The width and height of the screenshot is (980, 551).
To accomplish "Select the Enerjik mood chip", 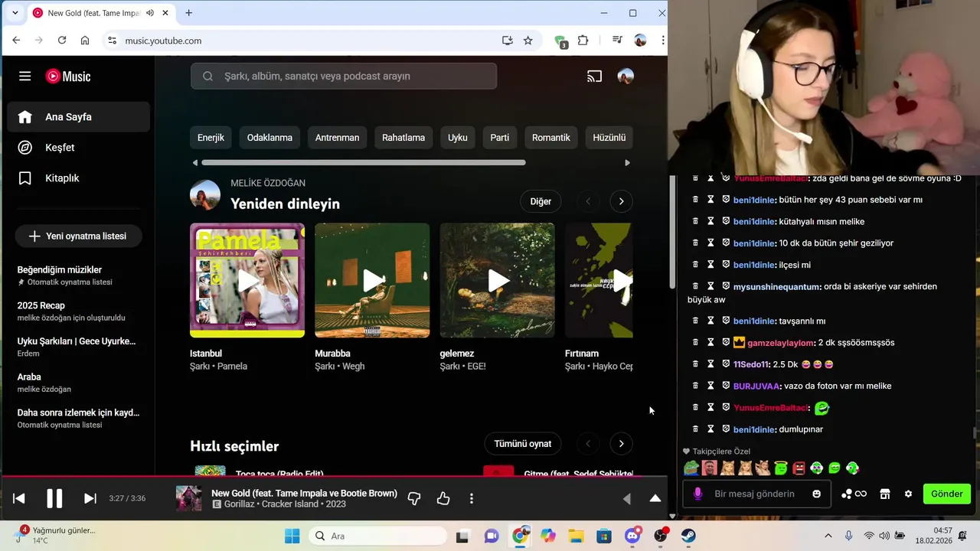I will [x=211, y=138].
